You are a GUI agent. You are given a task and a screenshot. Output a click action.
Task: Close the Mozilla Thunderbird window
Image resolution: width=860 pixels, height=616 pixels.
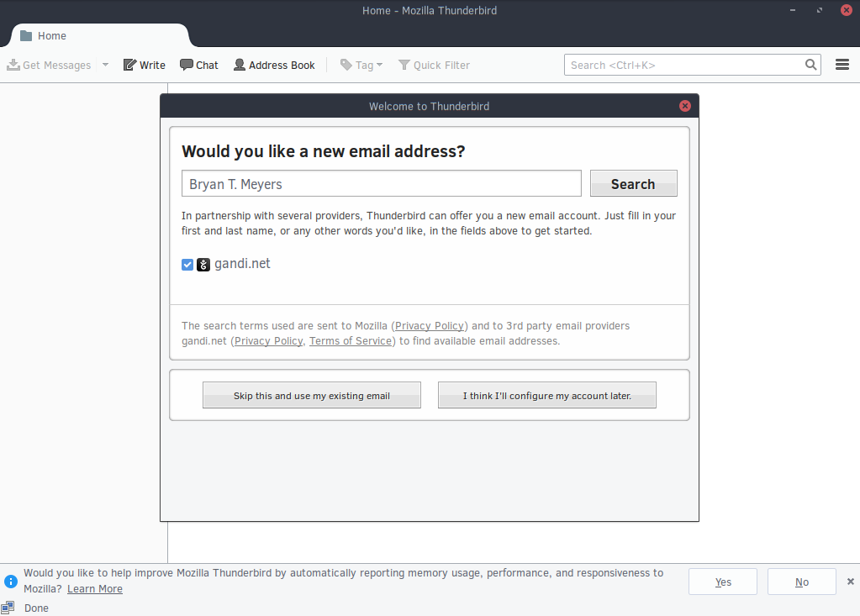(847, 10)
